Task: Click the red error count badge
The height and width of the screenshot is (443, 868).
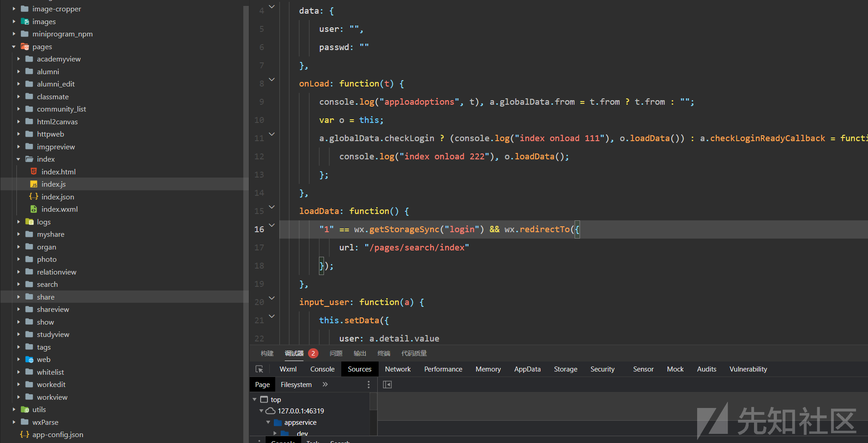Action: tap(313, 353)
